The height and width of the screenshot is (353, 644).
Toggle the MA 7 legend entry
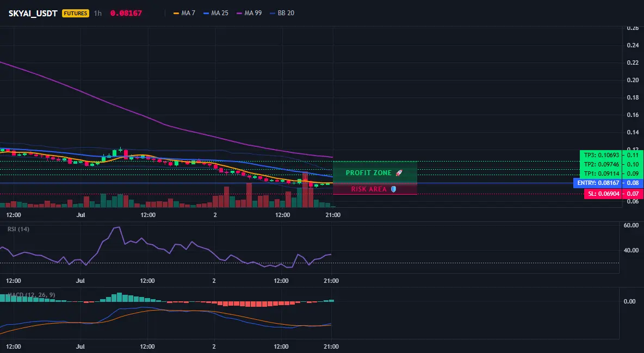[x=184, y=13]
